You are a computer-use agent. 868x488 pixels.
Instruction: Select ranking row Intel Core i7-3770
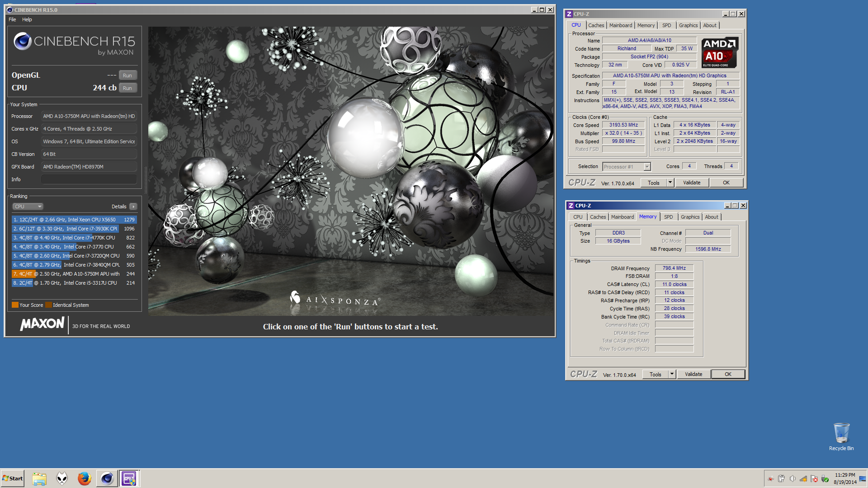pyautogui.click(x=74, y=247)
